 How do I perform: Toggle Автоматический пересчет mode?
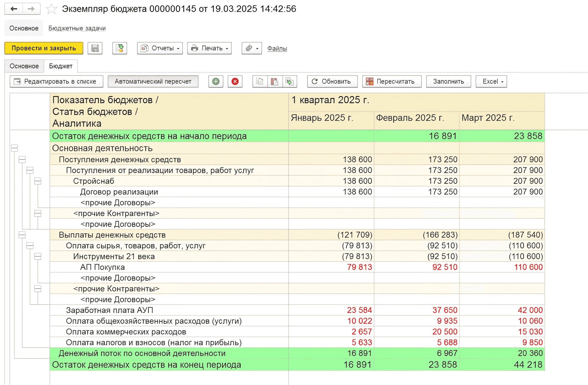(x=153, y=82)
